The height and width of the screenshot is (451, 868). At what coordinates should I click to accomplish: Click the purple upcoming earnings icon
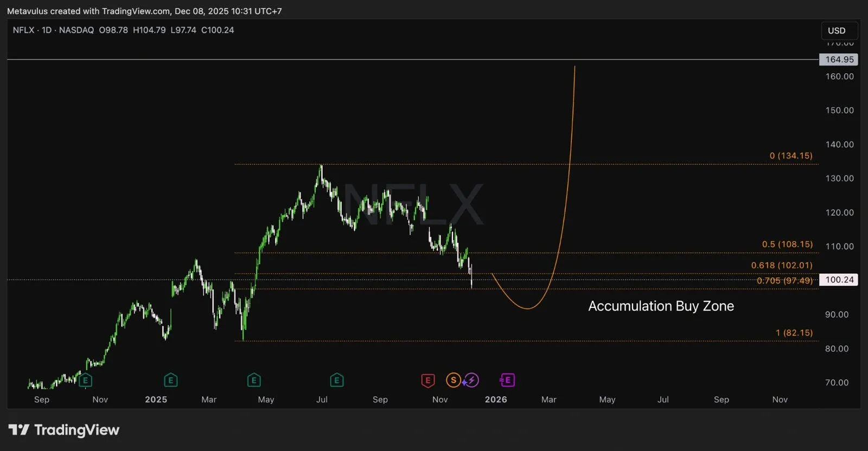point(507,381)
